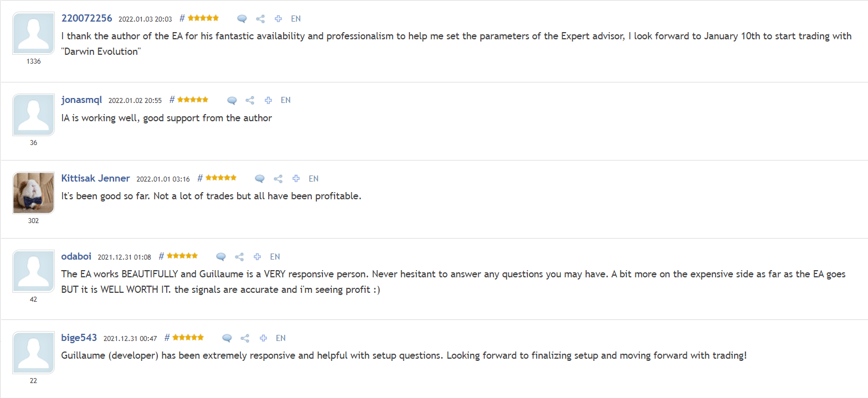Open the comment icon on odaboi's review
The width and height of the screenshot is (868, 398).
coord(220,256)
